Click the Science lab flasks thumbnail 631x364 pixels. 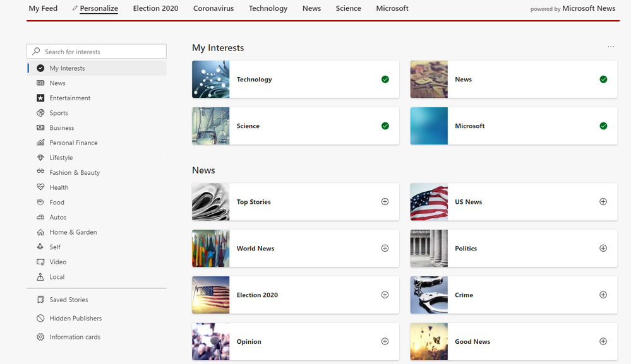(211, 126)
